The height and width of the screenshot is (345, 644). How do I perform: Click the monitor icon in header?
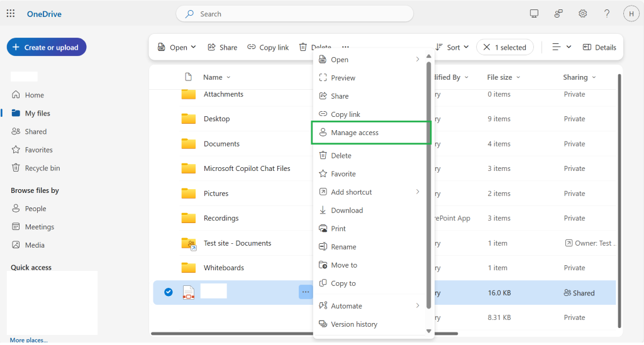534,14
